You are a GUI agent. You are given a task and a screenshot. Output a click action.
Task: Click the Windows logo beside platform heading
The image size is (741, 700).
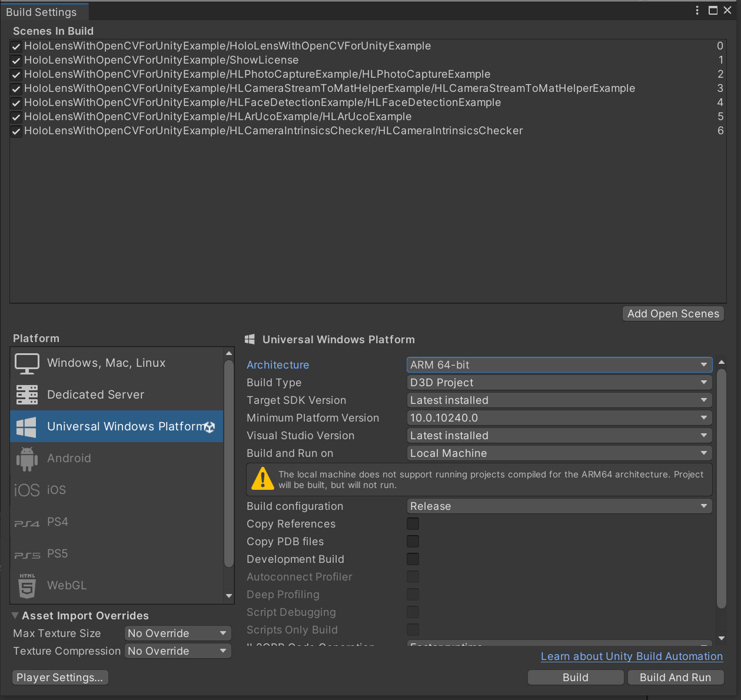coord(250,339)
